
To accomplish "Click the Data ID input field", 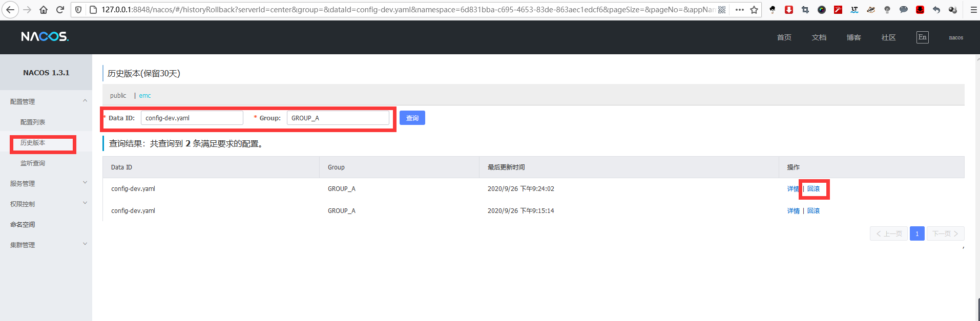I will point(192,118).
